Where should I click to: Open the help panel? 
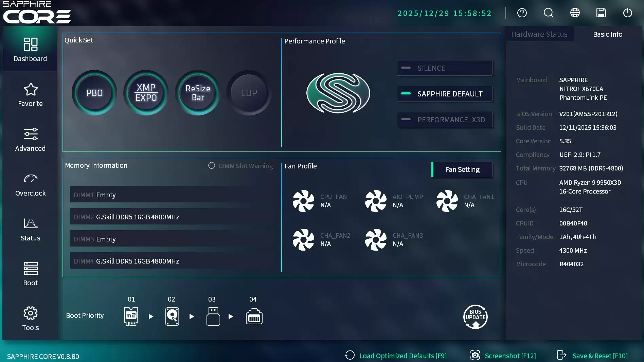coord(522,13)
